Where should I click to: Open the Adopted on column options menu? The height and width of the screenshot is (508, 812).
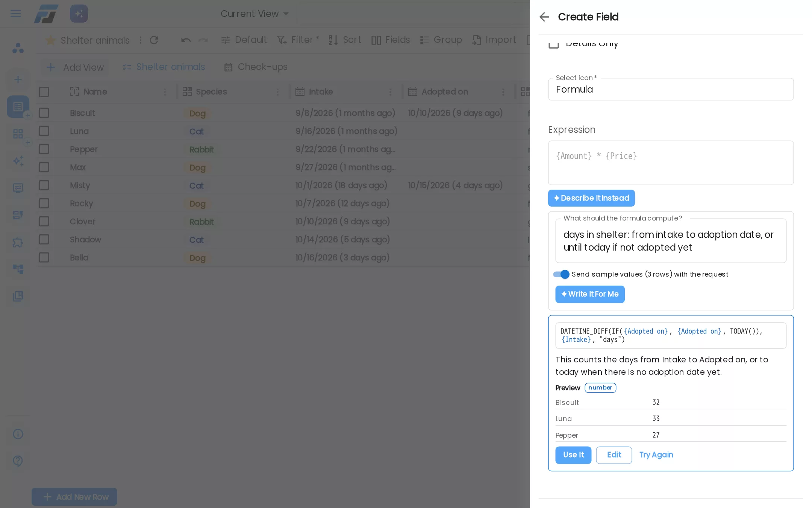[503, 92]
